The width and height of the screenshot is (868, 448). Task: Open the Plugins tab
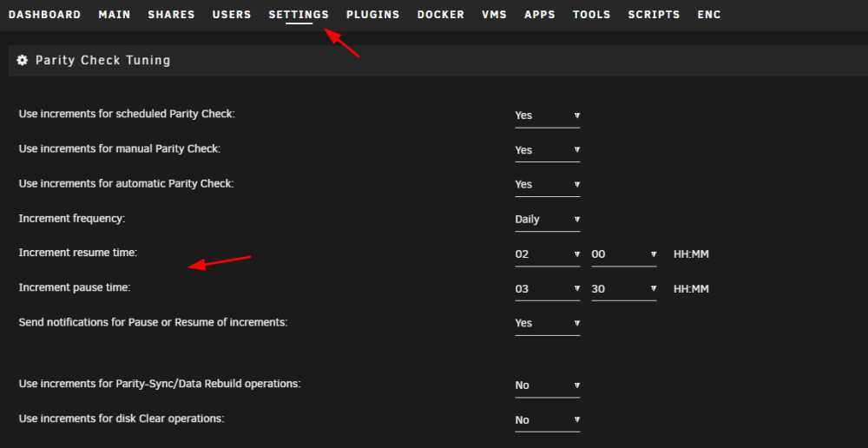(x=373, y=15)
